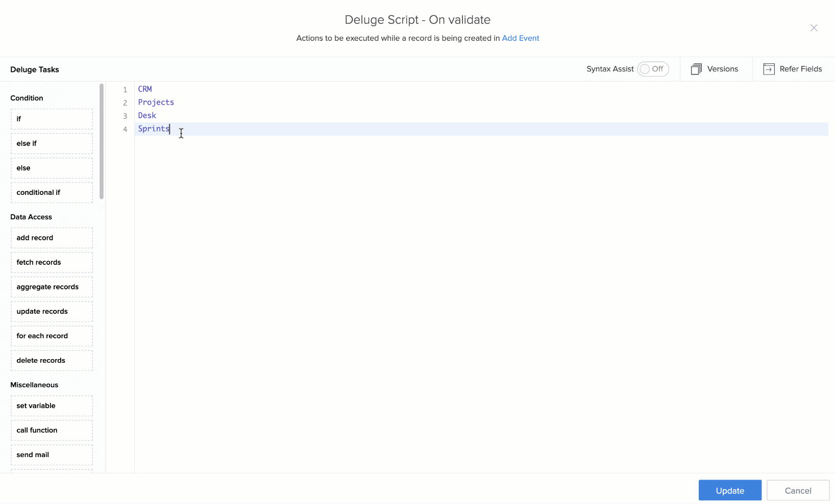
Task: Open the Add Event link
Action: pos(521,38)
